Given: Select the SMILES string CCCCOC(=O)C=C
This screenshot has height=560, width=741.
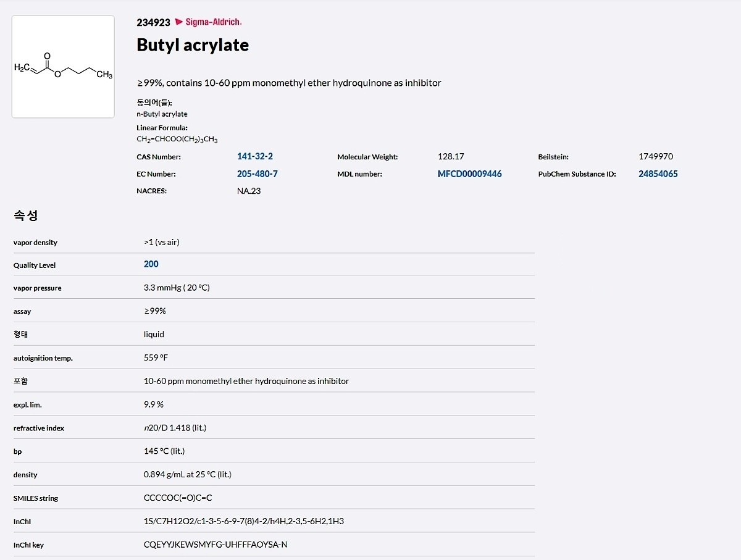Looking at the screenshot, I should (x=178, y=498).
